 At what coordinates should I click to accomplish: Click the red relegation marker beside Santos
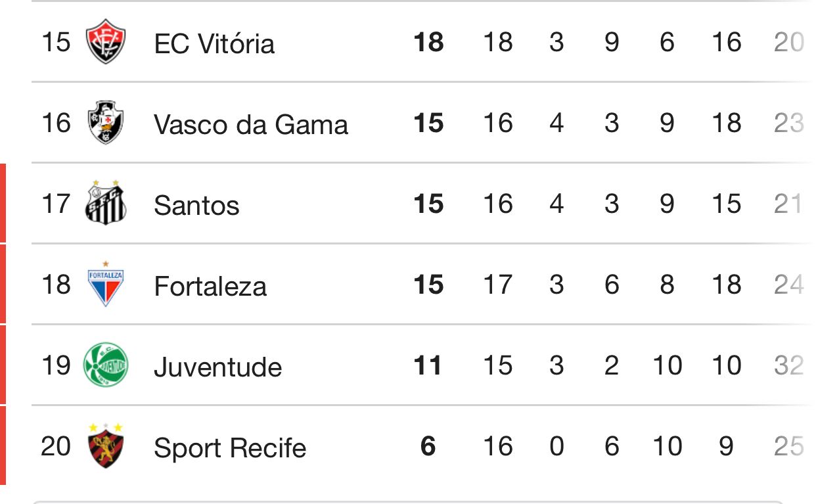coord(3,203)
